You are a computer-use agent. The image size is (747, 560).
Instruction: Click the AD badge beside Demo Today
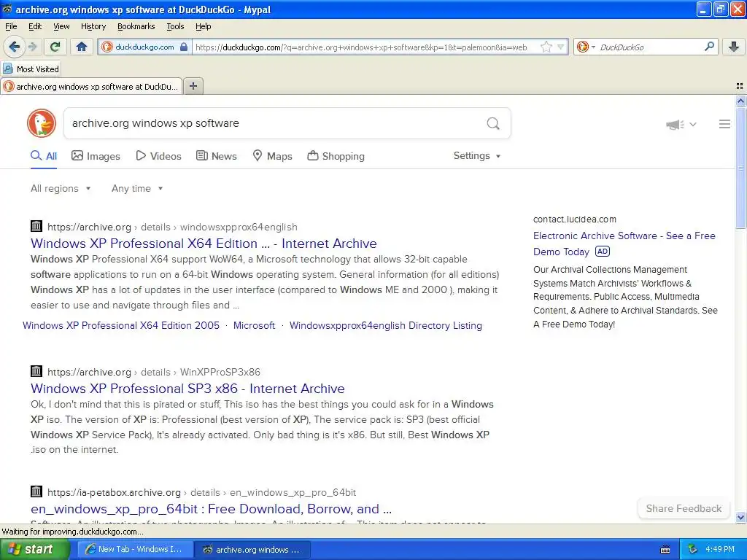click(x=603, y=252)
